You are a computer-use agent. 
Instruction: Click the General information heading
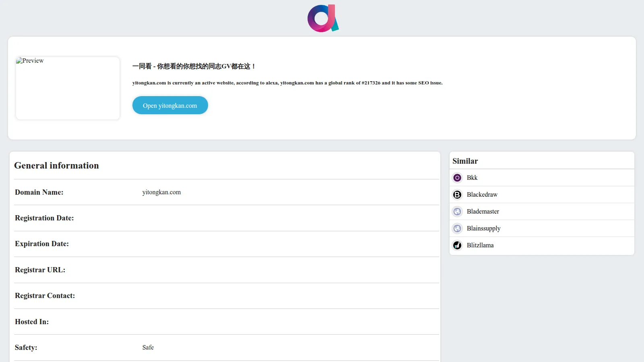pos(56,165)
